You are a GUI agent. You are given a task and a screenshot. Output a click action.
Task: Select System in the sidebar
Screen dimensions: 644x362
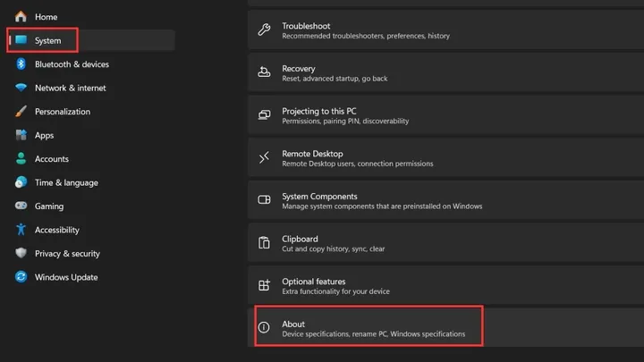pos(92,40)
